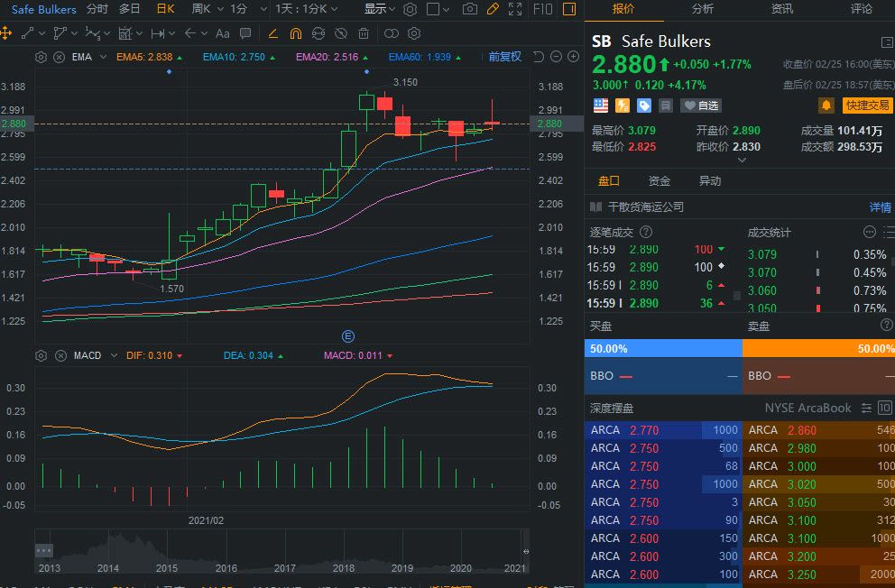895x588 pixels.
Task: Switch chart to 分时 intraday view
Action: pos(97,9)
